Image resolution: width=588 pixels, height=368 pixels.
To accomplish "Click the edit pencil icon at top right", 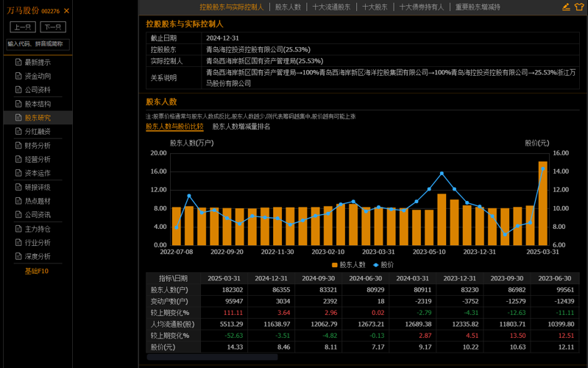I will tap(566, 7).
